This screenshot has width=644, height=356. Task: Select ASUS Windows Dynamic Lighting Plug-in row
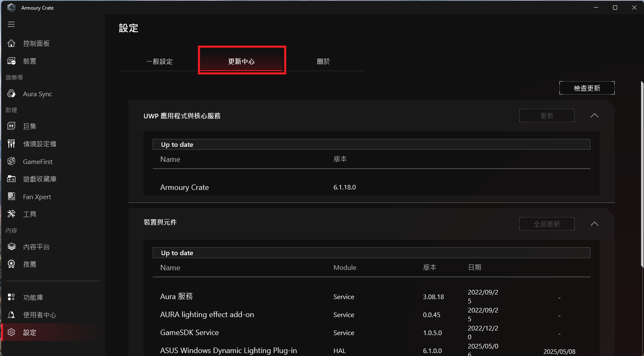pos(372,351)
